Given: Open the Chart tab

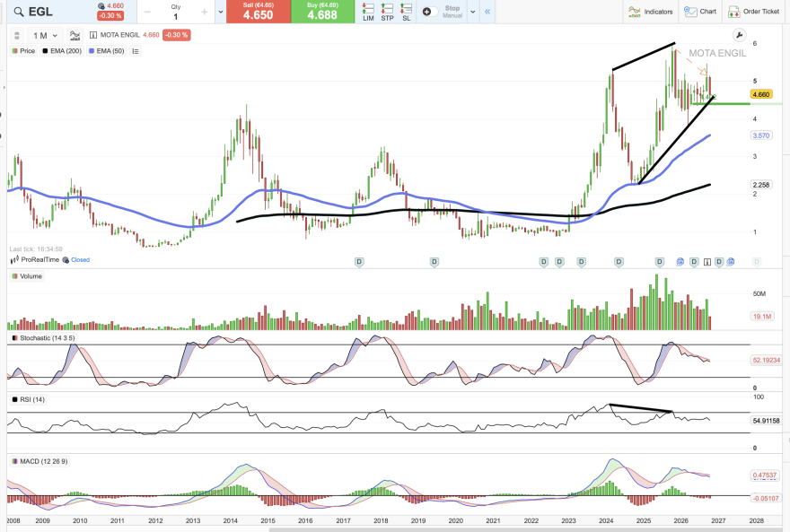Looking at the screenshot, I should click(x=700, y=12).
